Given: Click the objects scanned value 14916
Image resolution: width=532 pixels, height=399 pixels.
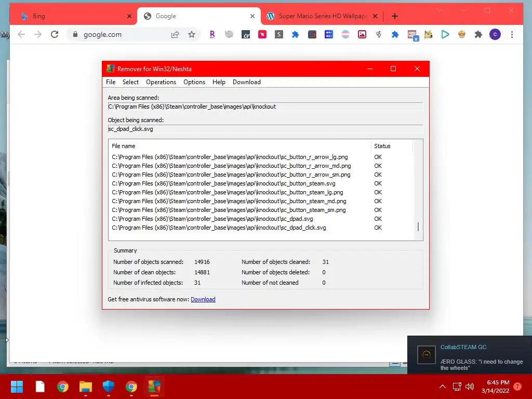Looking at the screenshot, I should tap(202, 262).
